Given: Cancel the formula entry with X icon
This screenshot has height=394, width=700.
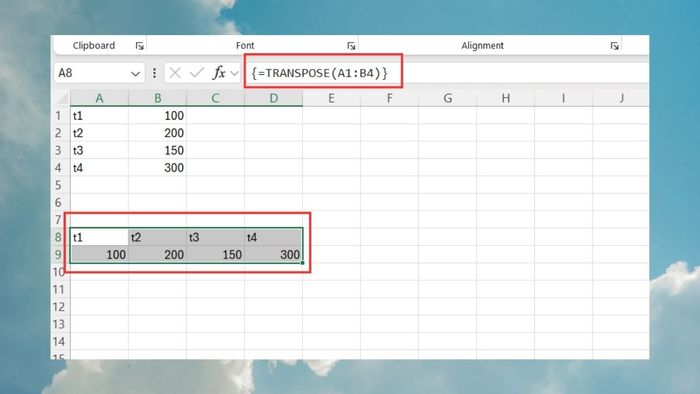Looking at the screenshot, I should click(175, 72).
